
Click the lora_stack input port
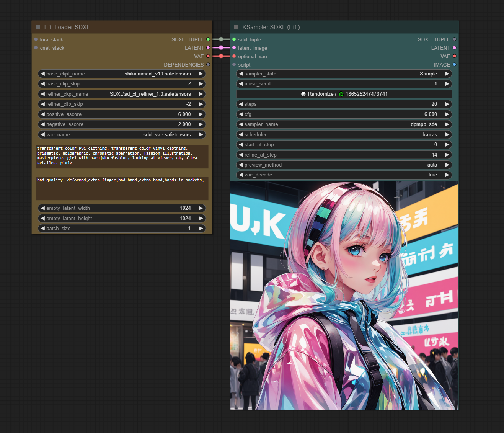(36, 39)
